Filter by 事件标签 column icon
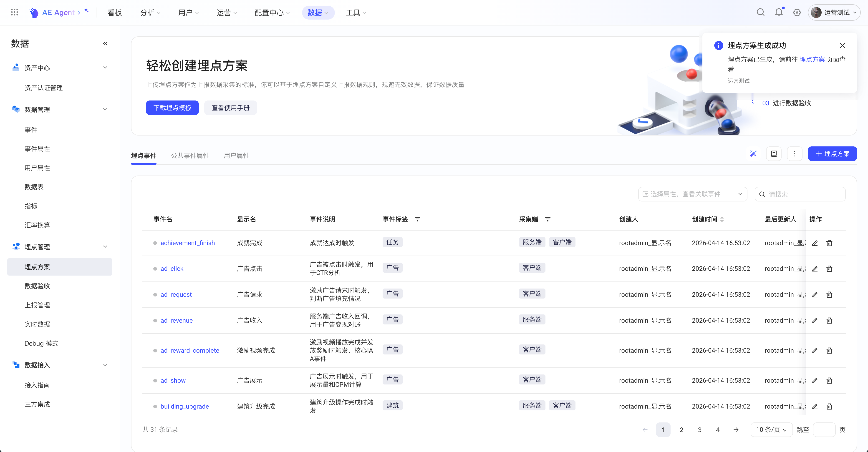The image size is (868, 452). coord(417,220)
